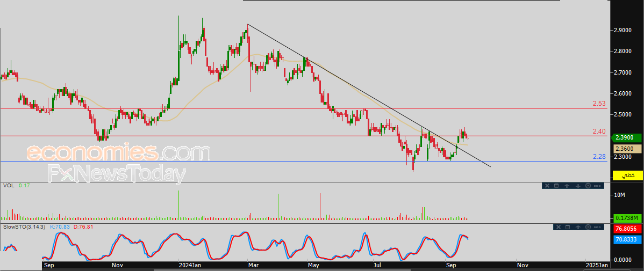
Task: Click the Mar date label
Action: (x=253, y=266)
